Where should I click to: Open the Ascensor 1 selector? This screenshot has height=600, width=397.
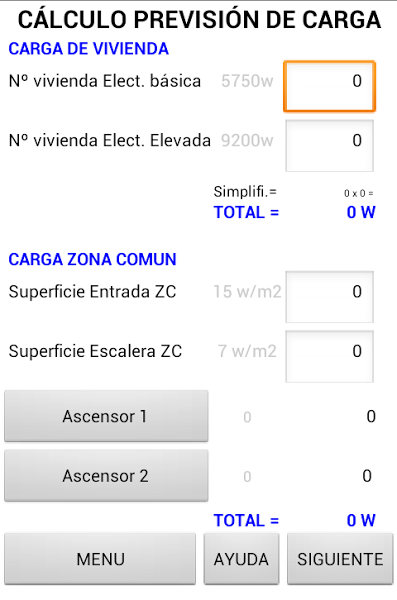click(106, 416)
